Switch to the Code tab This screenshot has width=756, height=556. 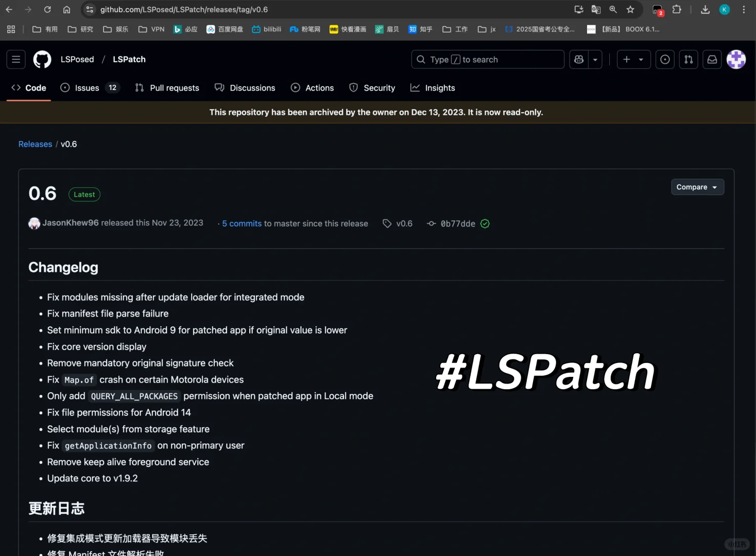click(29, 88)
